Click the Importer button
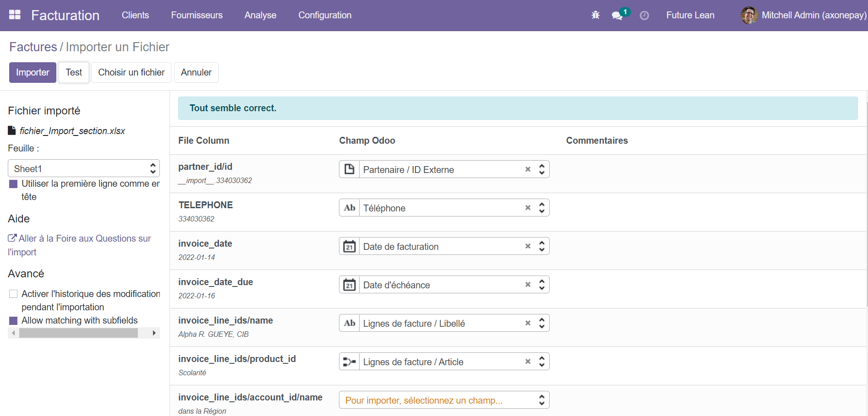This screenshot has height=416, width=868. tap(33, 72)
